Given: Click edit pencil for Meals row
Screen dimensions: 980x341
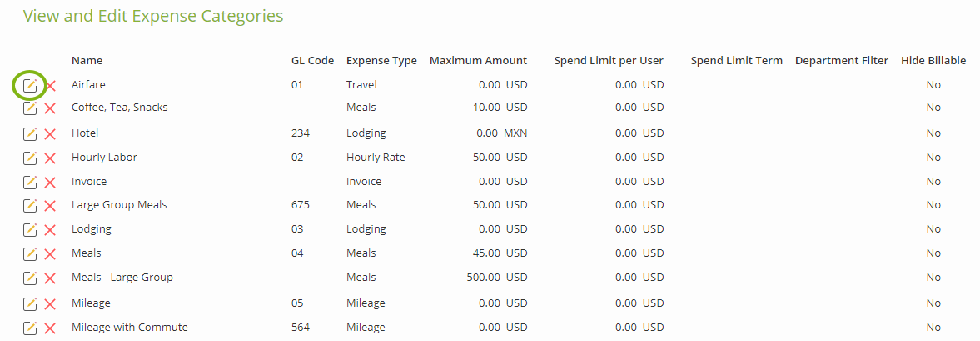Looking at the screenshot, I should (30, 254).
